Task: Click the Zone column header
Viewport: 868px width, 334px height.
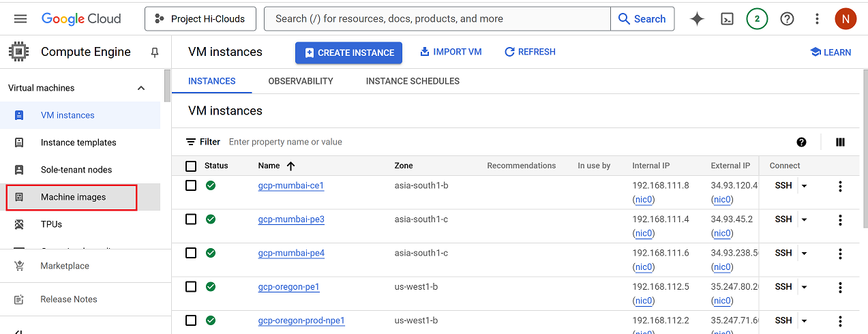Action: (404, 166)
